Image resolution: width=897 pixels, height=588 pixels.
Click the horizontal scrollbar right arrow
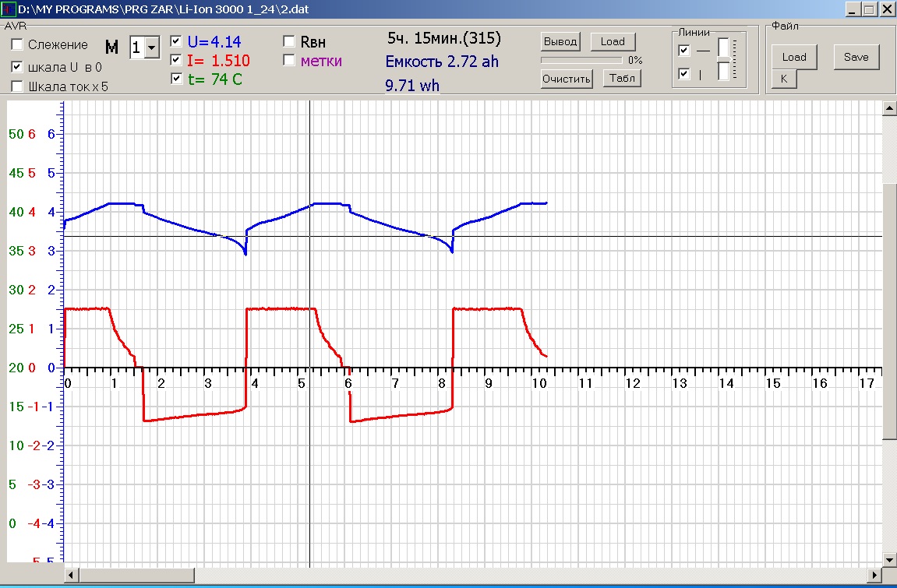876,576
